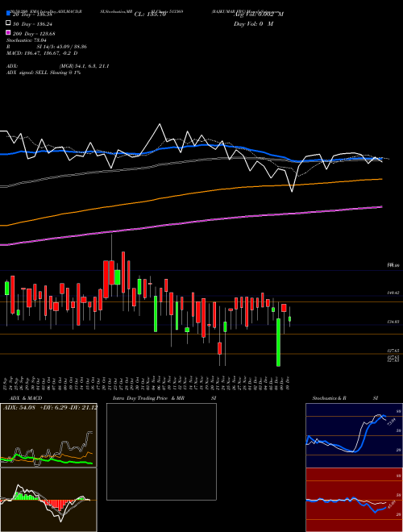Click the Stochastics & R SI heading
403x532 pixels.
pyautogui.click(x=345, y=398)
